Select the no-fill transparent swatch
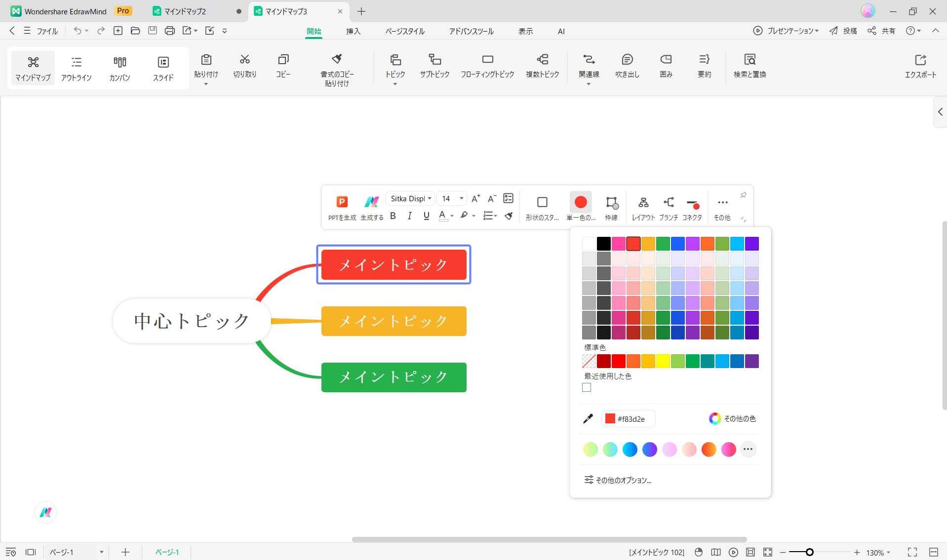Screen dimensions: 947x560 tap(589, 361)
